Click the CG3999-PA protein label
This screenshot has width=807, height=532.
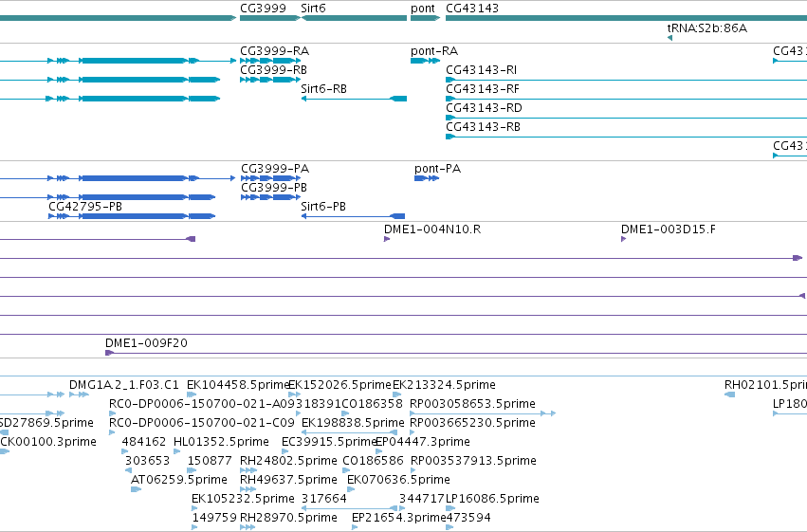[275, 169]
